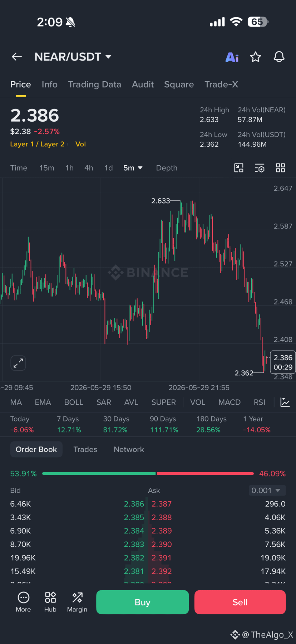This screenshot has height=644, width=296.
Task: Toggle the SUPER indicator
Action: point(163,402)
